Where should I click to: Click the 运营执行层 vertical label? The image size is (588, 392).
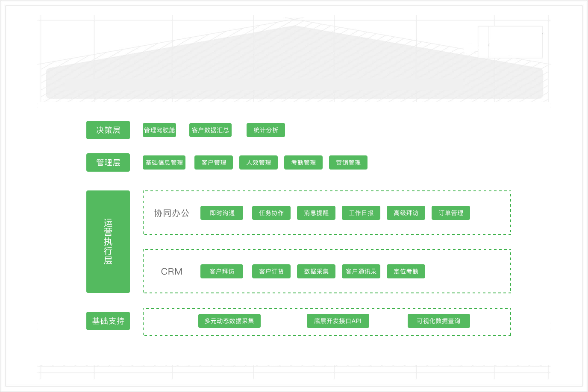(108, 241)
